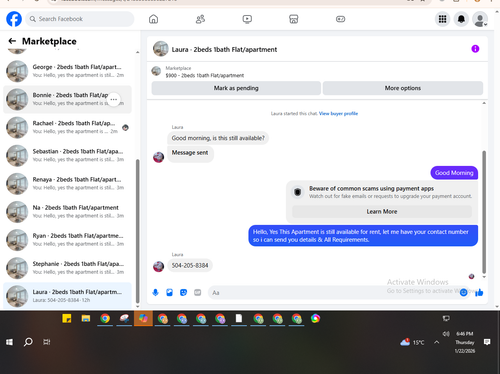This screenshot has width=500, height=374.
Task: Record a voice clip with microphone icon
Action: pyautogui.click(x=155, y=293)
